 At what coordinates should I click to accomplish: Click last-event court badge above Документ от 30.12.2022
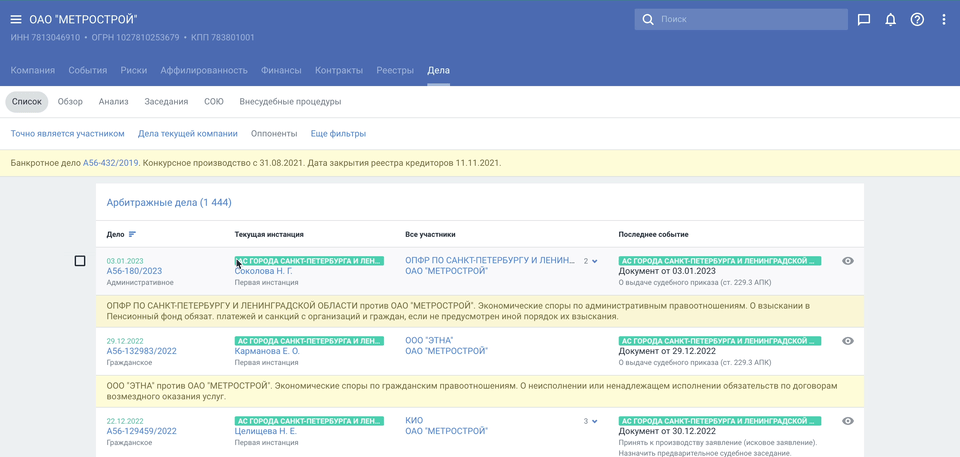tap(720, 421)
